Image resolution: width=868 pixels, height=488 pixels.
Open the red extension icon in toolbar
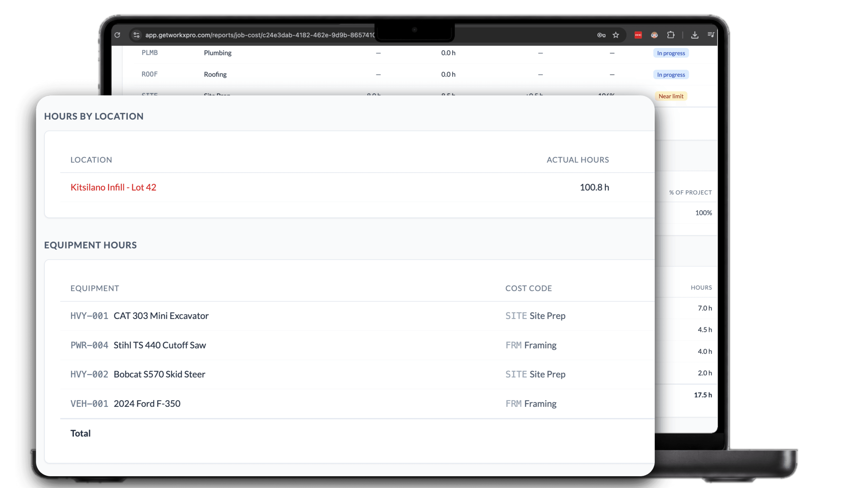(x=638, y=35)
